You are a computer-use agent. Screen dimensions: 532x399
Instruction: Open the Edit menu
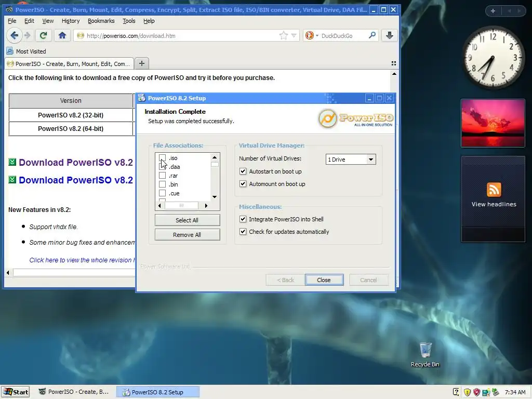29,21
